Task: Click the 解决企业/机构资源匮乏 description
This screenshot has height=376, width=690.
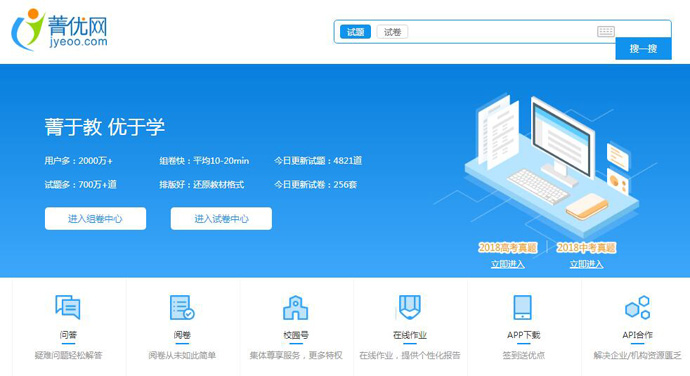Action: click(637, 355)
